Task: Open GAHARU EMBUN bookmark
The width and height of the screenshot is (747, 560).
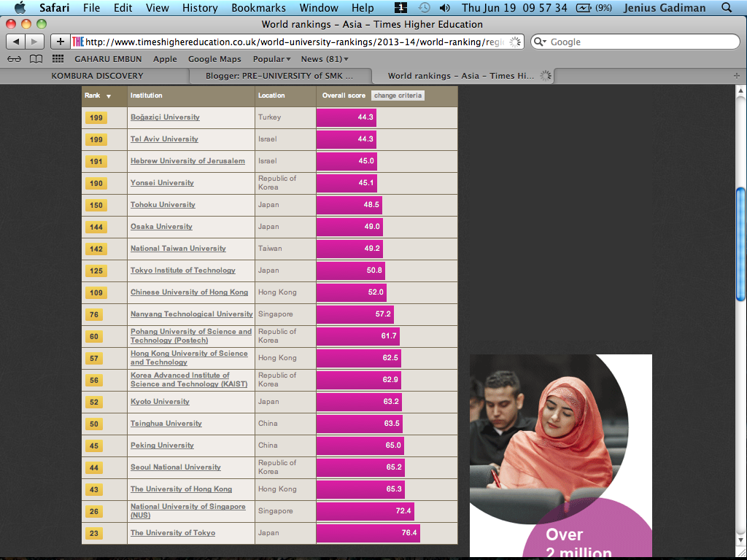Action: (108, 59)
